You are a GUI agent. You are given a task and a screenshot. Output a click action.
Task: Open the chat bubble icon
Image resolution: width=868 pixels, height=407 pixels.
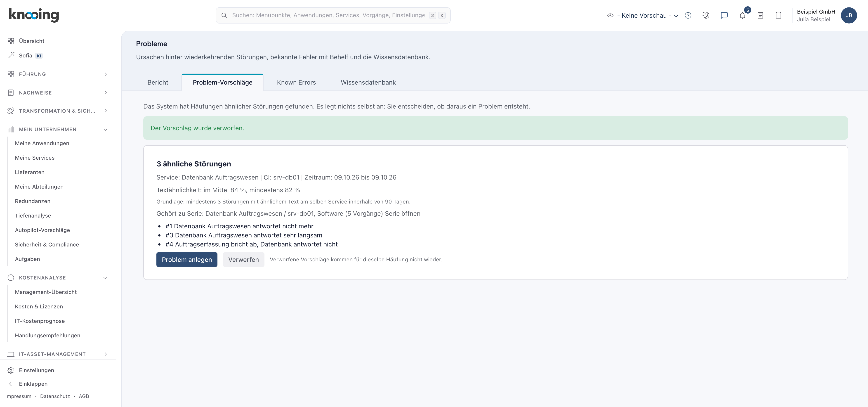[724, 16]
